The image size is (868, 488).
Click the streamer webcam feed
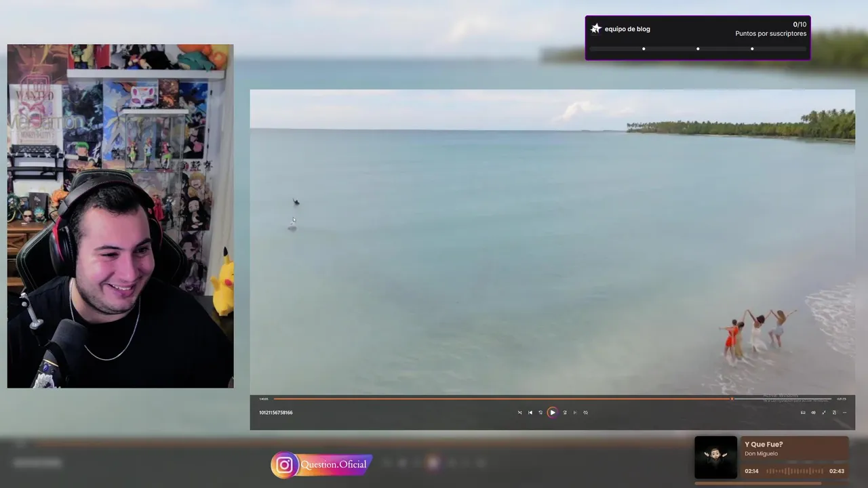(120, 216)
